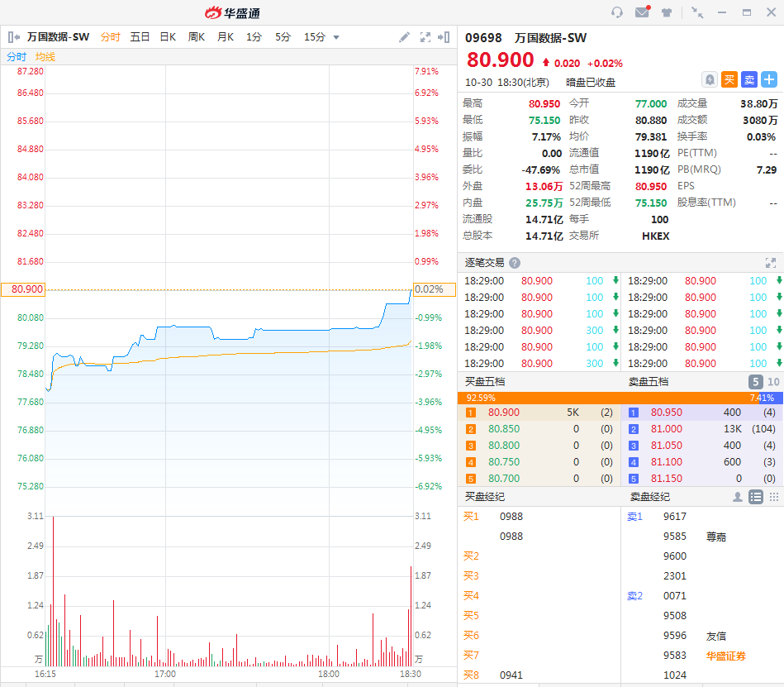Click the 卖盘经纪 section header
This screenshot has width=784, height=687.
coord(649,497)
